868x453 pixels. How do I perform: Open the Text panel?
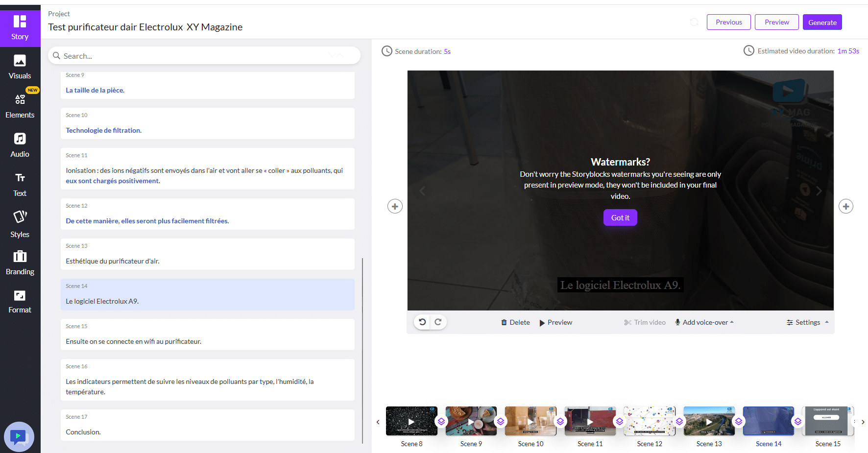click(x=20, y=185)
